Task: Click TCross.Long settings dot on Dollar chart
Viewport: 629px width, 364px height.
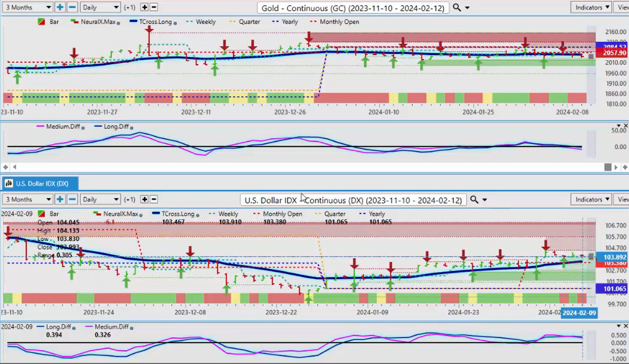Action: pyautogui.click(x=198, y=215)
